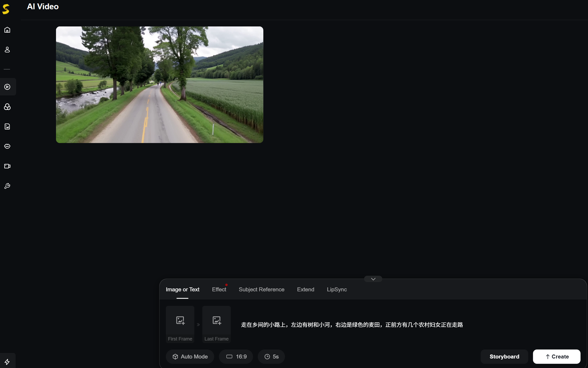The height and width of the screenshot is (368, 588).
Task: Open the 16:9 aspect ratio selector
Action: [236, 357]
